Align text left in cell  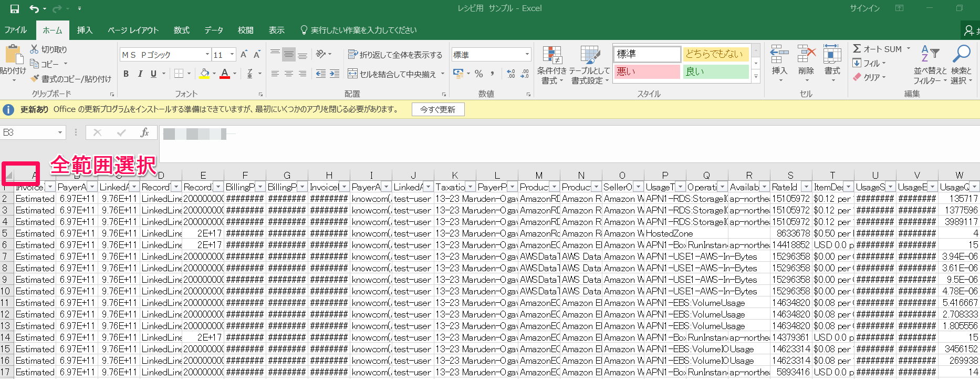[x=275, y=74]
